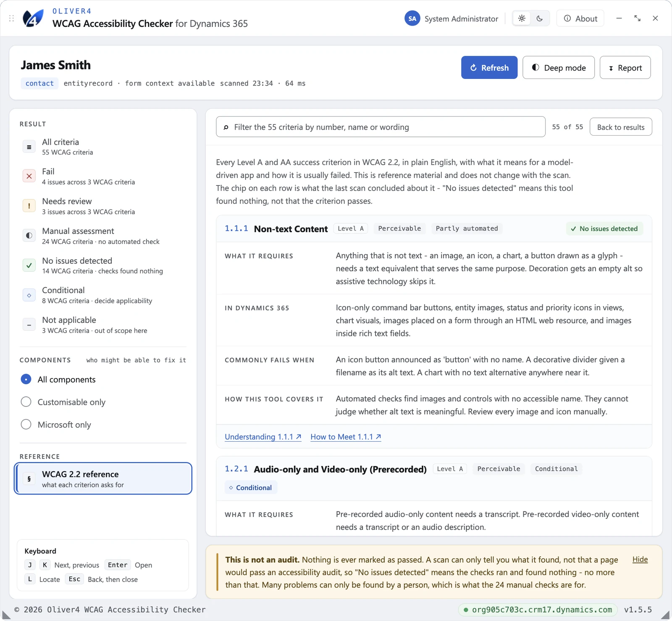Viewport: 672px width, 621px height.
Task: Click the Conditional status chip under 1.2.1
Action: (251, 487)
